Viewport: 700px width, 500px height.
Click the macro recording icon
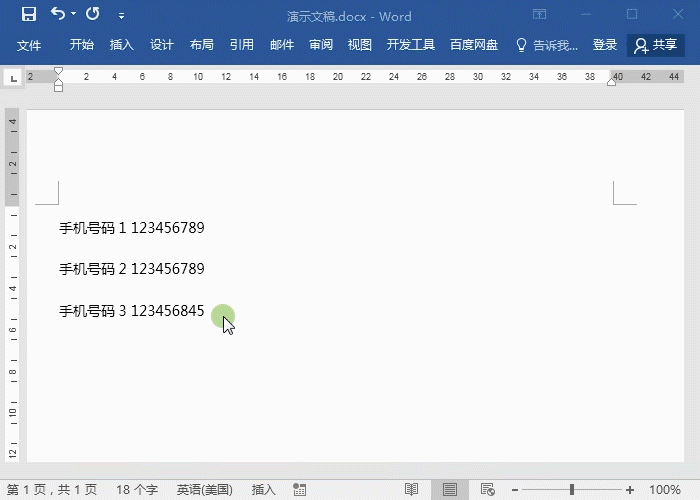click(x=300, y=490)
